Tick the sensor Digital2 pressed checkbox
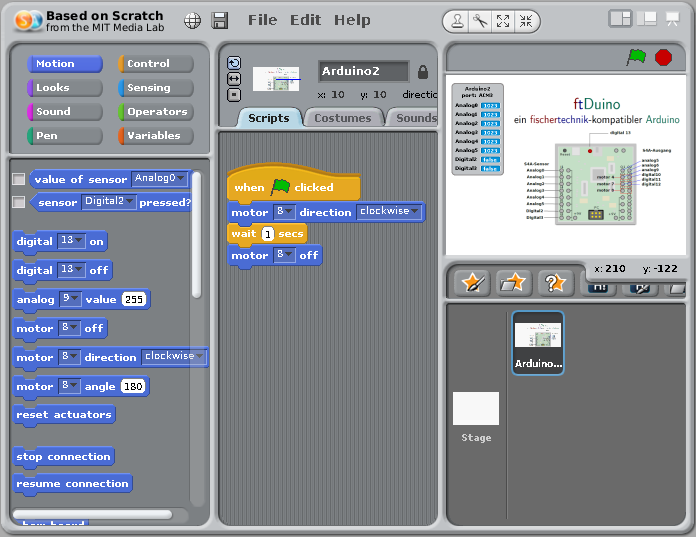 pyautogui.click(x=18, y=202)
